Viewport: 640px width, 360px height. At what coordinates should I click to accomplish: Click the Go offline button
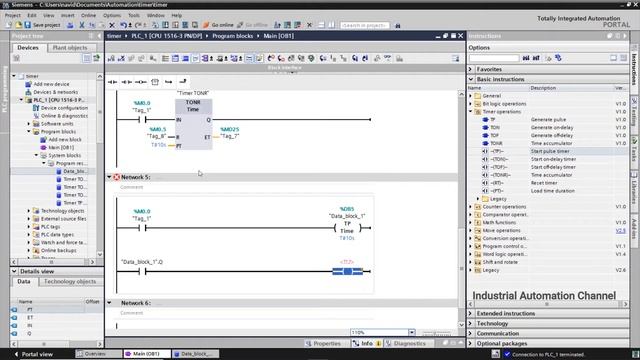point(253,25)
